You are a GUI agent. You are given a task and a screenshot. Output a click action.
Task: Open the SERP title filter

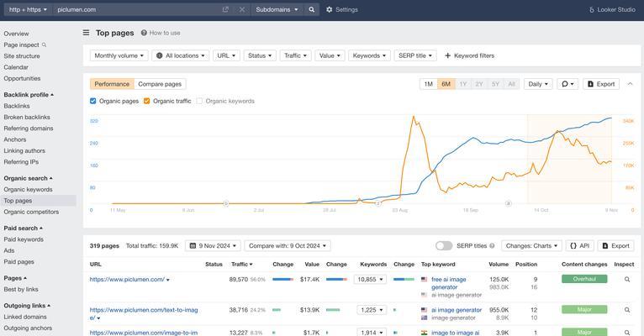coord(415,55)
